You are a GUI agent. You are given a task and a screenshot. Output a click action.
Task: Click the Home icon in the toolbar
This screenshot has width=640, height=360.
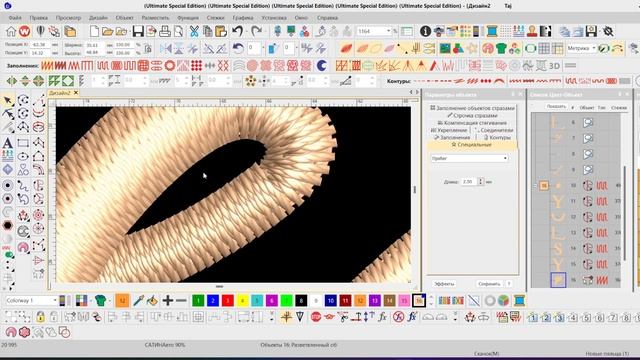coord(11,31)
